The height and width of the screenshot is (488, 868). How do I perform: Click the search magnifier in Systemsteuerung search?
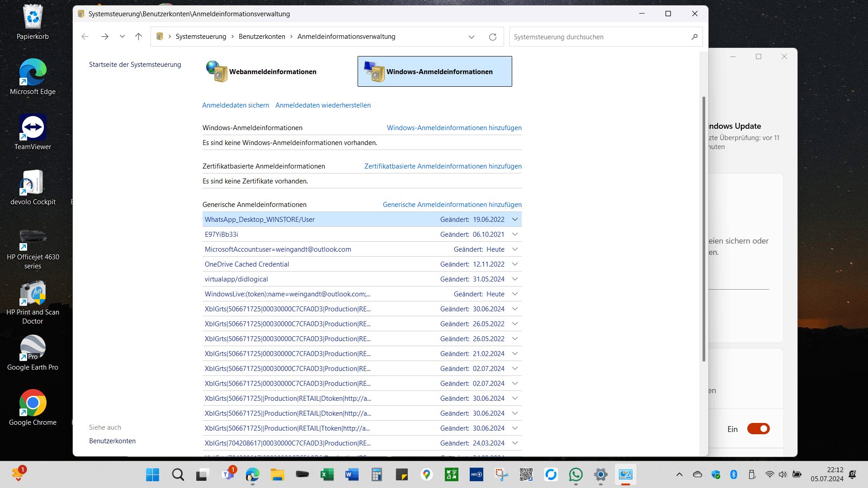click(x=694, y=37)
